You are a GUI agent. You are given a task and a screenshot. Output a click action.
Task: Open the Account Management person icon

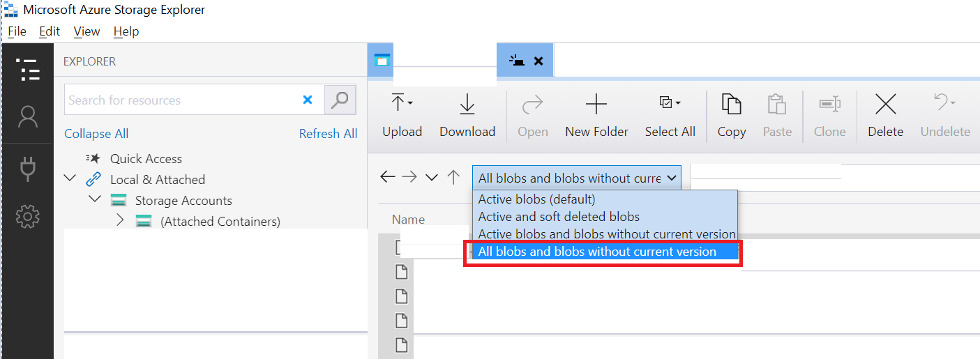click(28, 116)
